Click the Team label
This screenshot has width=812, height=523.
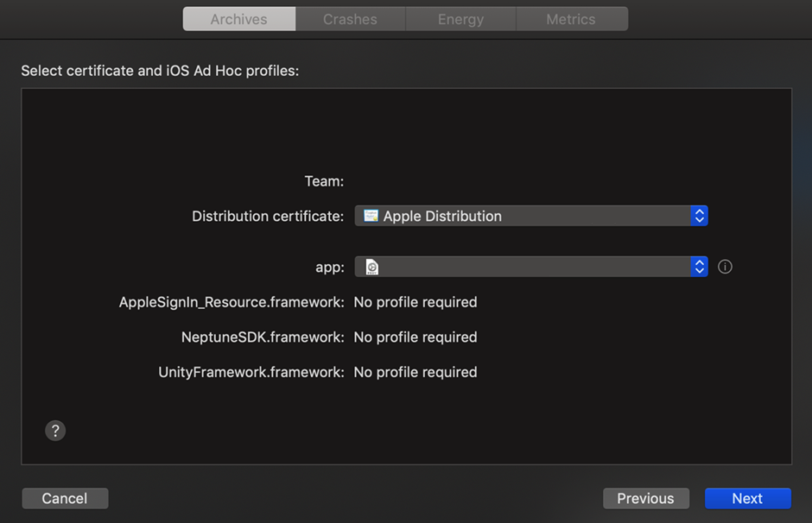(324, 181)
